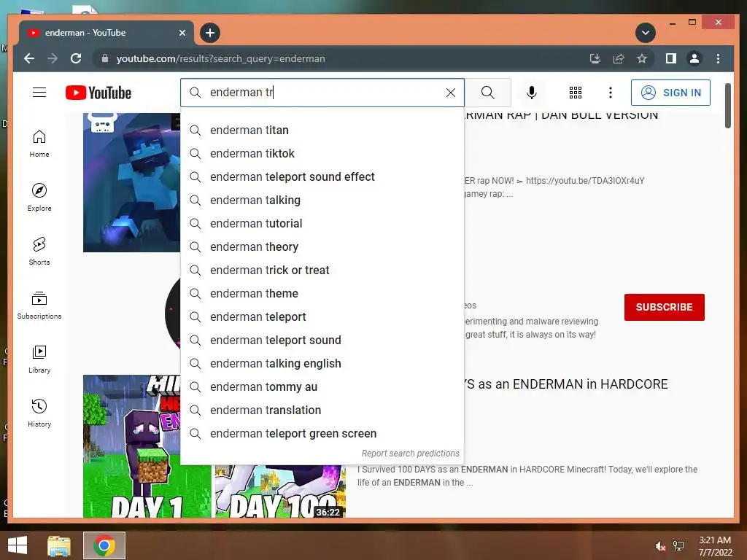
Task: Select the suggestion reading enderman teleport sound
Action: pyautogui.click(x=322, y=340)
